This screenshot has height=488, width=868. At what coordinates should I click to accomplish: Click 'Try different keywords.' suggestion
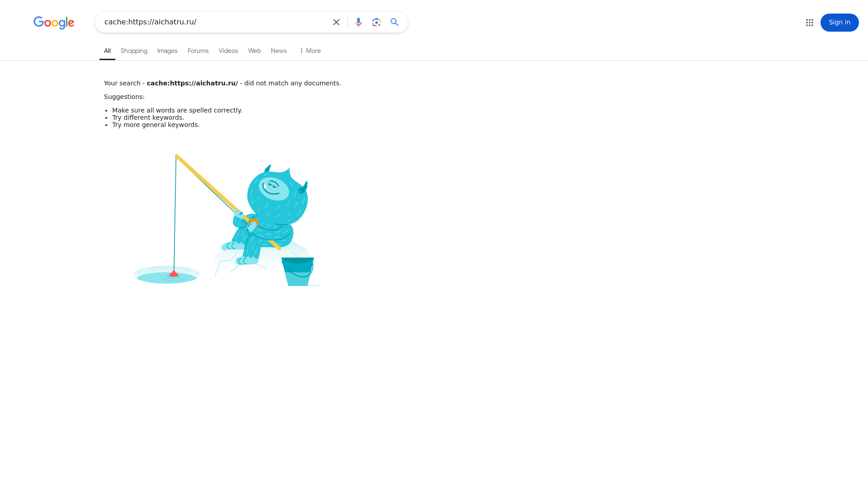click(x=148, y=117)
